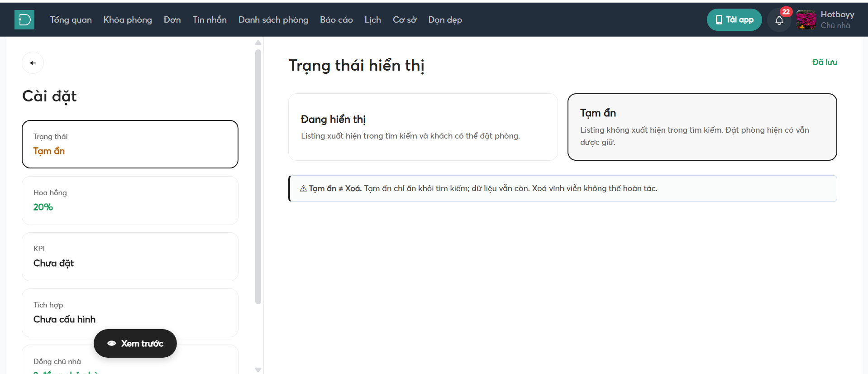Click the Cài đặt heading
868x374 pixels.
(49, 96)
